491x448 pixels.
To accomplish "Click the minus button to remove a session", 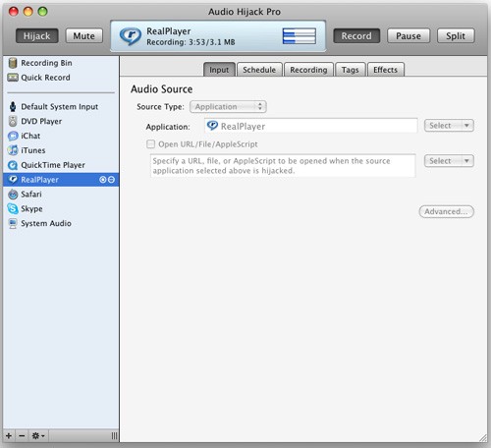I will coord(22,436).
